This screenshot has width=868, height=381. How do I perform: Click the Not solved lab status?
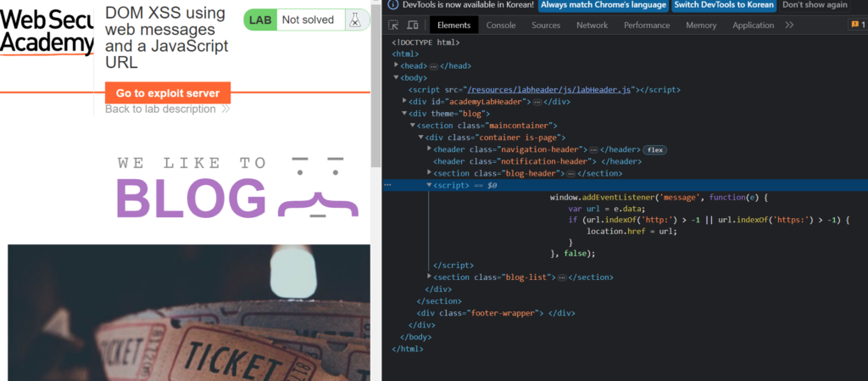[308, 20]
